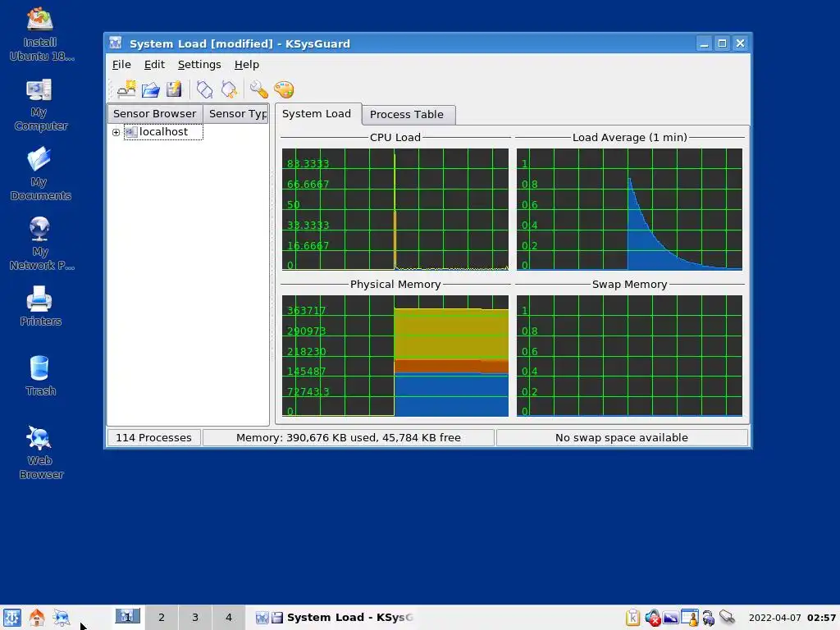Image resolution: width=840 pixels, height=630 pixels.
Task: Open Install Ubuntu 18 desktop icon
Action: [x=41, y=34]
